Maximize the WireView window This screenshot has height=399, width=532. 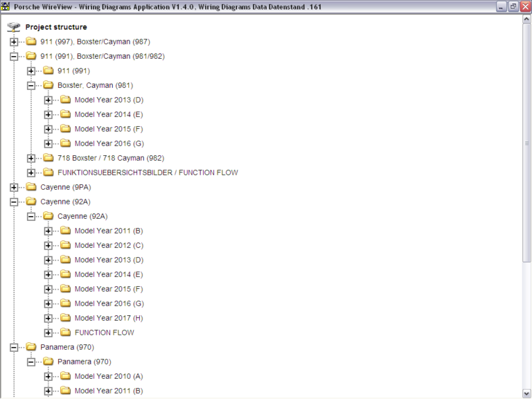pyautogui.click(x=513, y=6)
